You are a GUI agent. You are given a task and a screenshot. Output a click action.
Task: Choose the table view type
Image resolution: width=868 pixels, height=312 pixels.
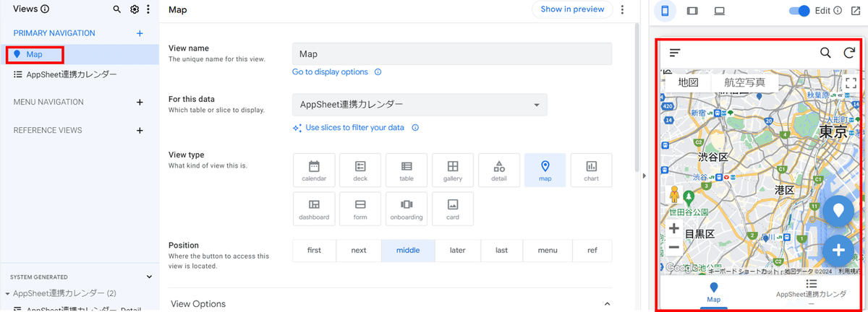pyautogui.click(x=407, y=170)
